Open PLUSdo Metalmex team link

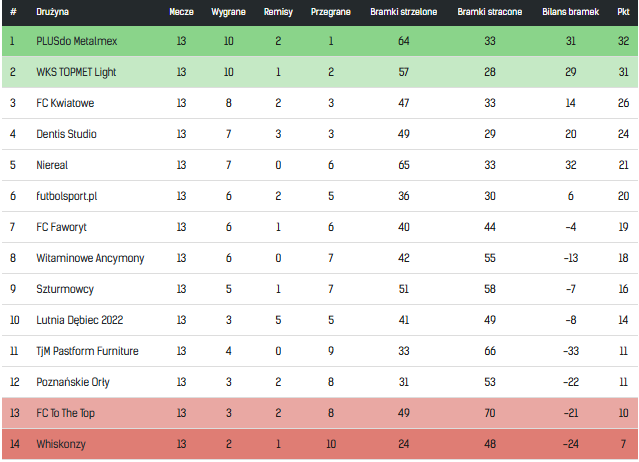tap(77, 41)
